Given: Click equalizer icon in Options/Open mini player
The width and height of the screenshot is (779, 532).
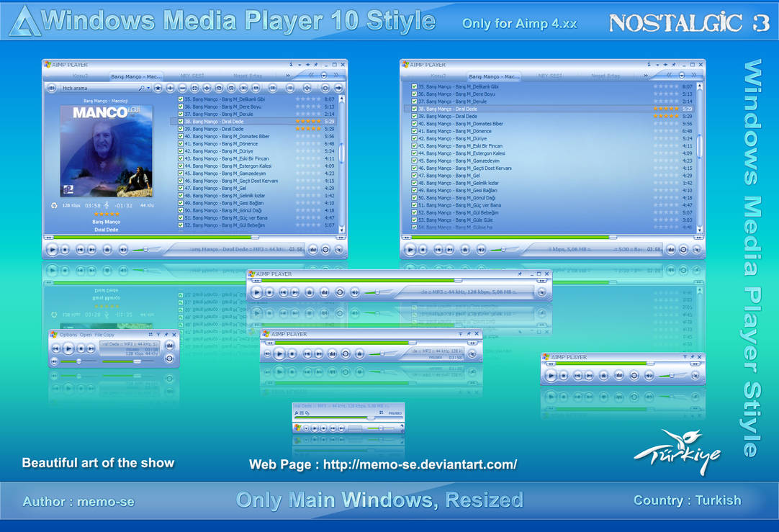Looking at the screenshot, I should click(x=169, y=346).
